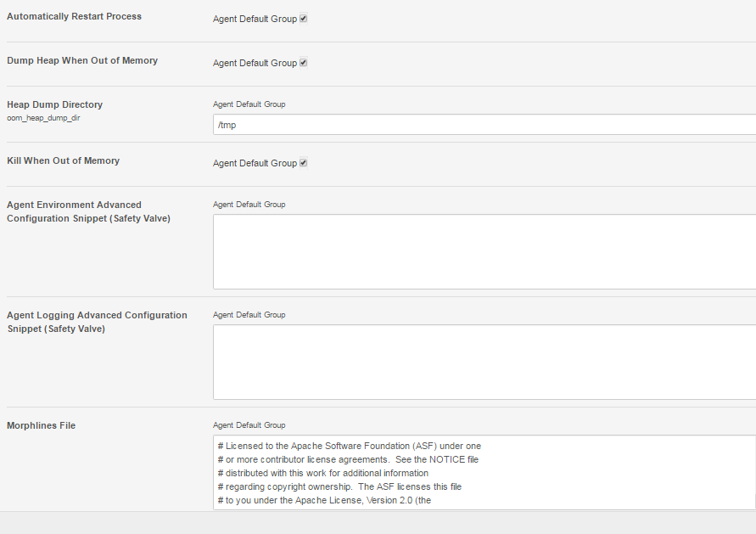Focus the Agent Environment Safety Valve textarea

[x=484, y=251]
